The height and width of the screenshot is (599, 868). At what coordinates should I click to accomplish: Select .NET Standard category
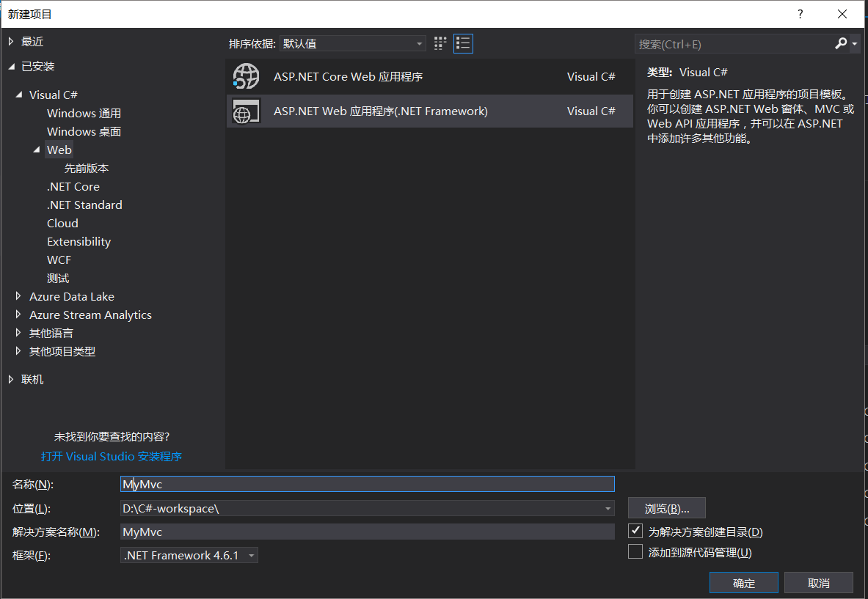click(84, 205)
